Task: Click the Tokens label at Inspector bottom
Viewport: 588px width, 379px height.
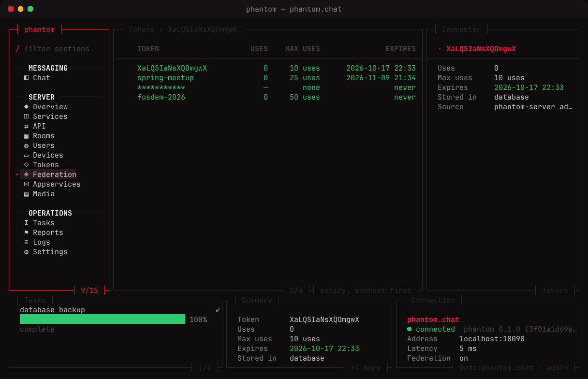Action: click(x=555, y=291)
